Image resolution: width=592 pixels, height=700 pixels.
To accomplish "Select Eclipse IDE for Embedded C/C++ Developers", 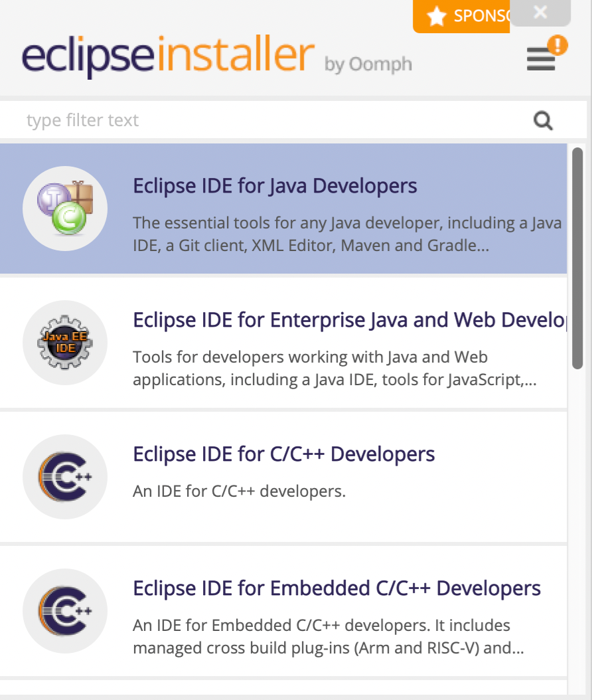I will [x=337, y=588].
